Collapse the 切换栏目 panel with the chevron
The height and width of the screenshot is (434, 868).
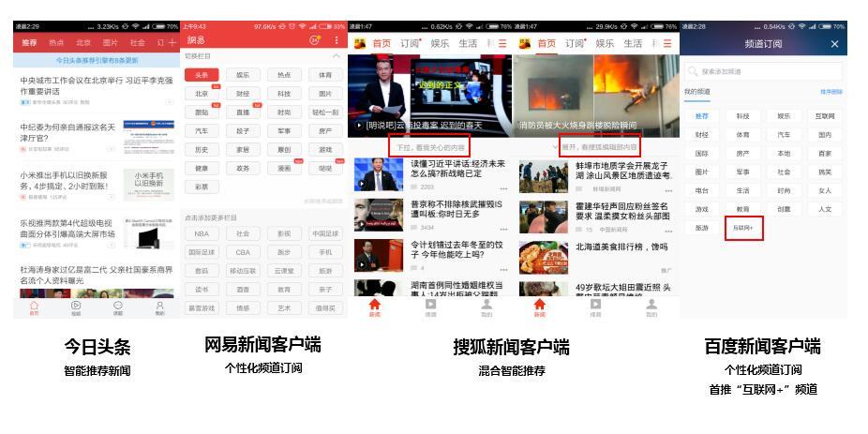(x=337, y=56)
